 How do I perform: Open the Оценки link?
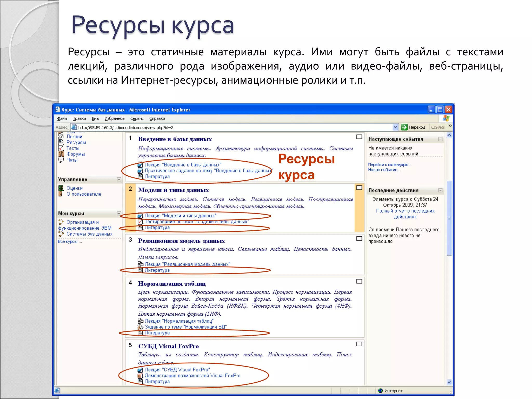[x=75, y=188]
